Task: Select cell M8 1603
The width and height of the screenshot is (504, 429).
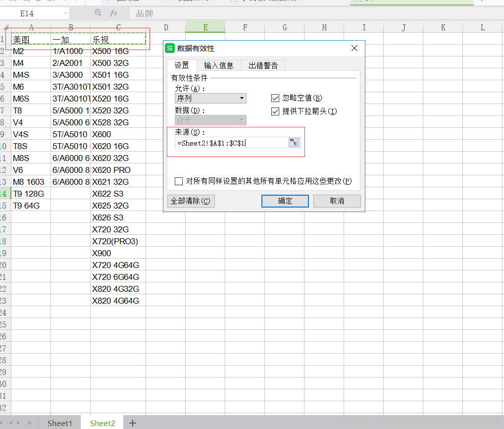Action: [31, 182]
